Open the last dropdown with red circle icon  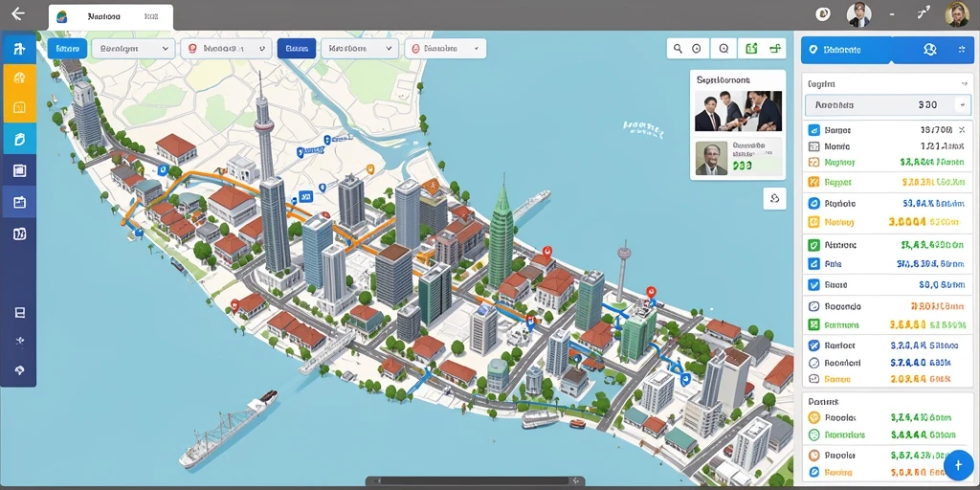[445, 48]
